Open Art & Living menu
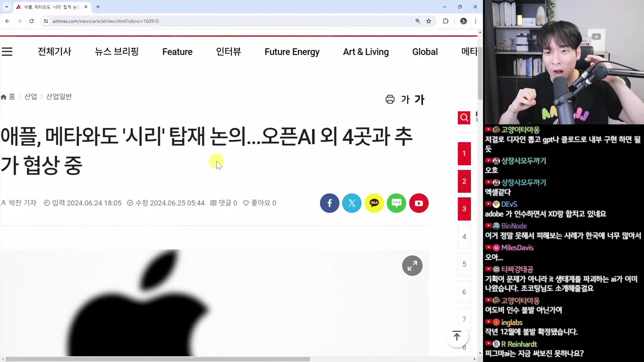 point(366,52)
